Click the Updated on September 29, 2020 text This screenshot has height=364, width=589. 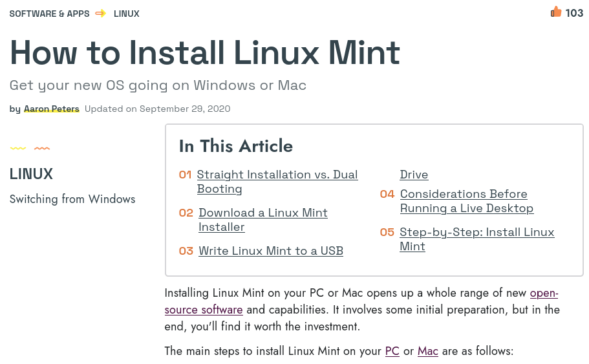point(157,109)
